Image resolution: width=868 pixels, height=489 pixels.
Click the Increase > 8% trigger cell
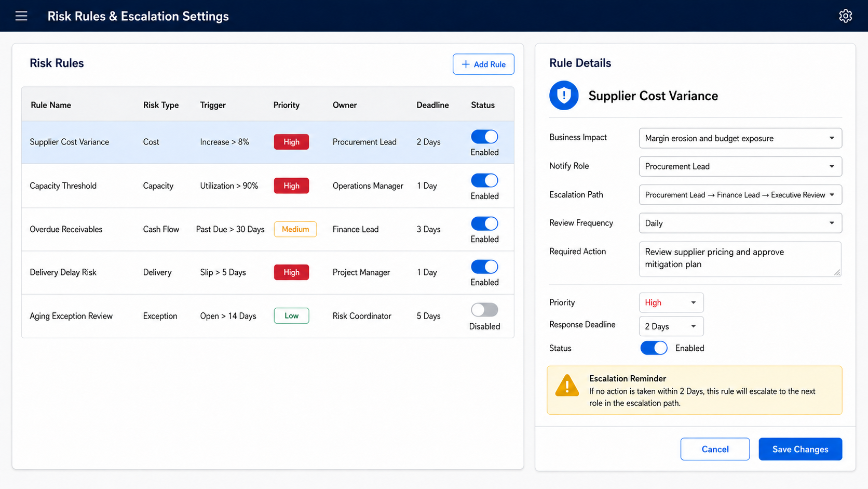225,142
